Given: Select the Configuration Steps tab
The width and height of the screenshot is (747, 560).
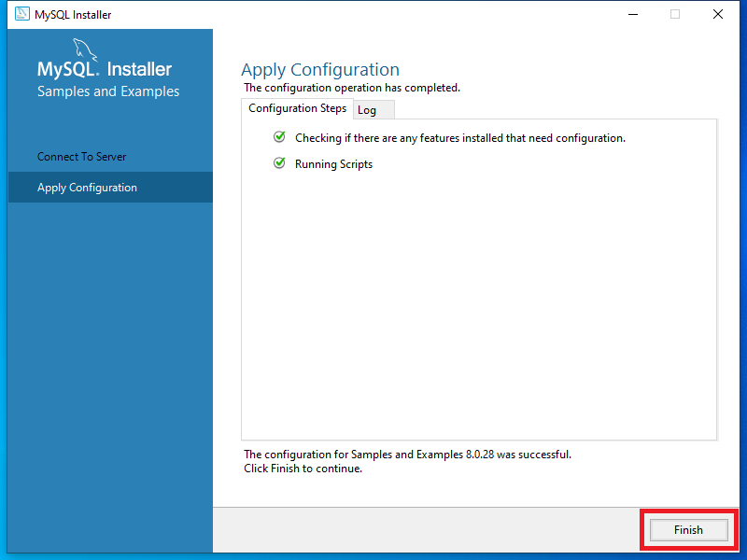Looking at the screenshot, I should (x=297, y=108).
